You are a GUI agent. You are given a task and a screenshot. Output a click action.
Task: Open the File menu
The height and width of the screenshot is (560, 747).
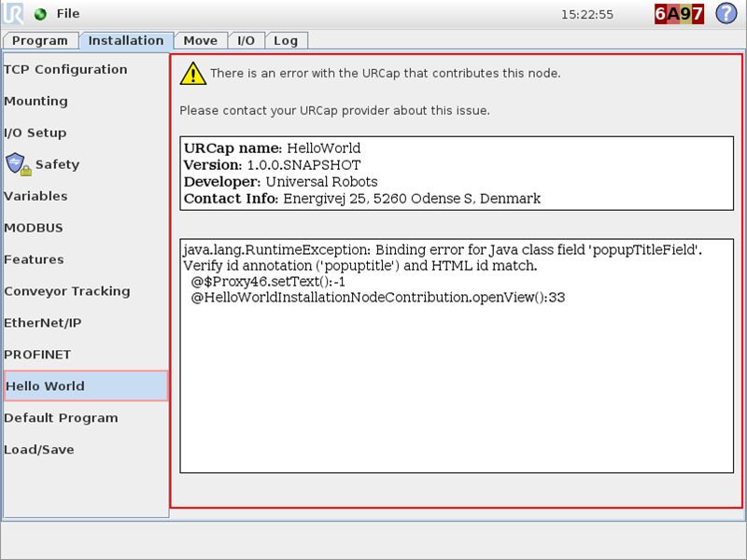point(68,14)
